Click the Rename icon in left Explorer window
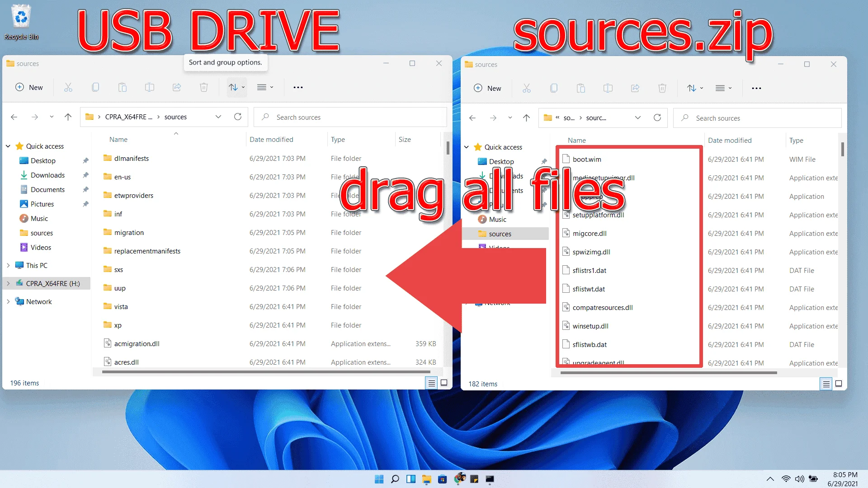868x488 pixels. [150, 87]
